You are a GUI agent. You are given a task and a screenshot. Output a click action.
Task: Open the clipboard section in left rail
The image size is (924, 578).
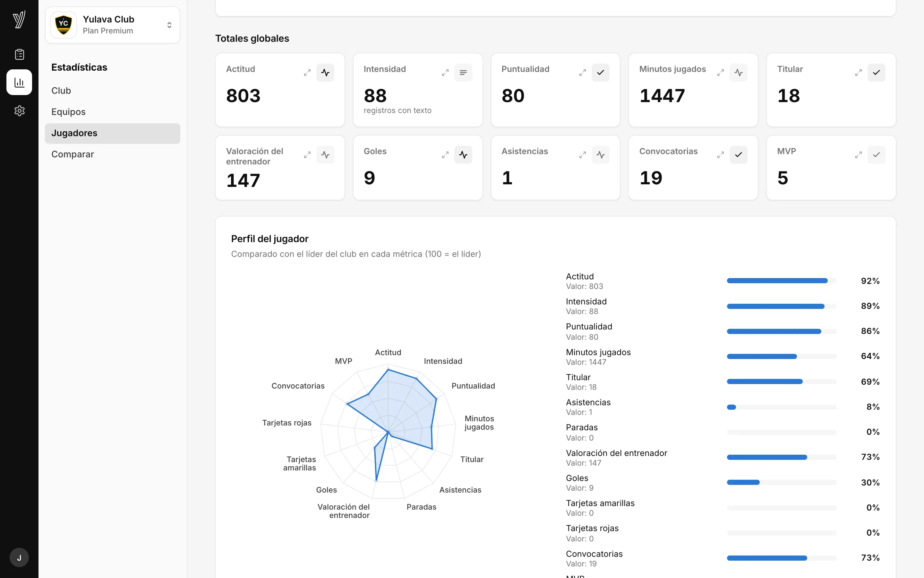(x=19, y=54)
